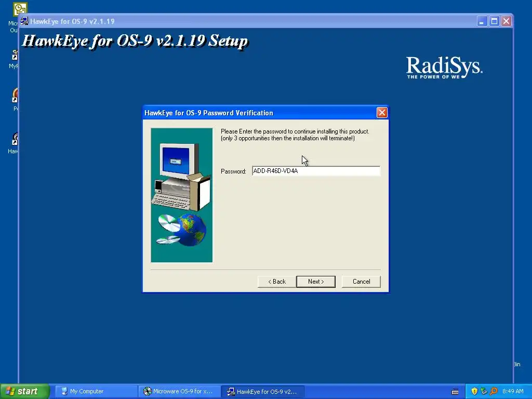Click the system clock showing 8:49 AM

(513, 391)
